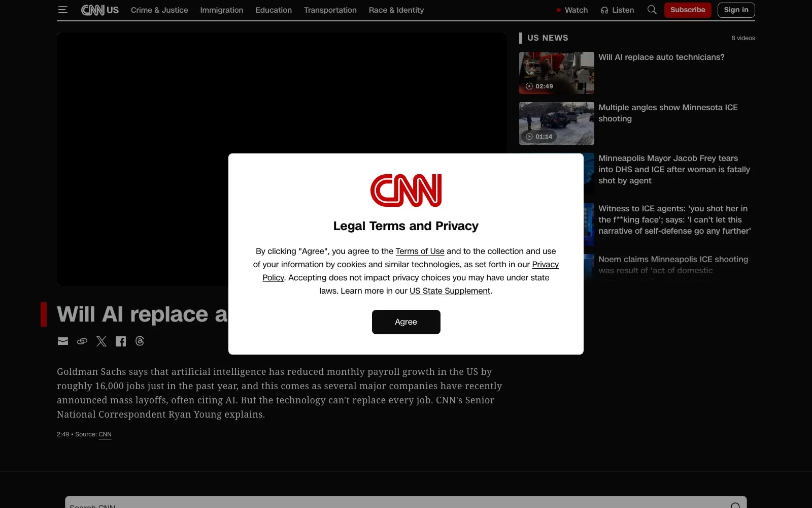This screenshot has height=508, width=812.
Task: Open Education section
Action: 274,10
